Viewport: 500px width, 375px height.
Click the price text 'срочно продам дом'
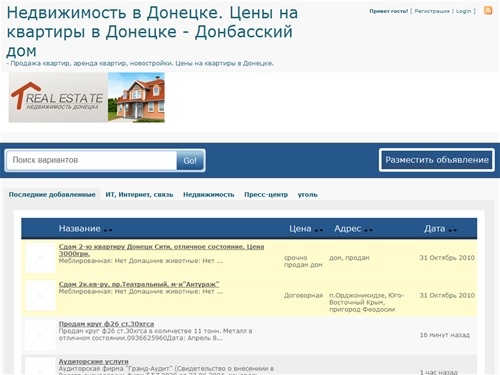coord(303,261)
